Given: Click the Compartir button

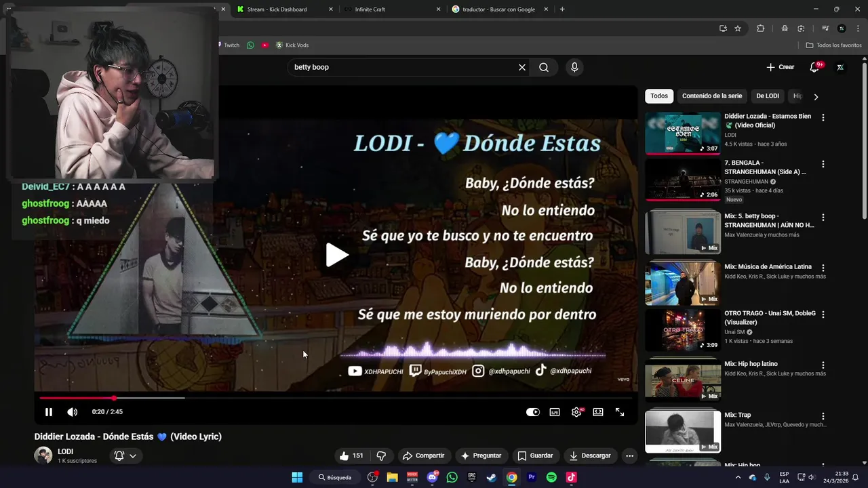Looking at the screenshot, I should pos(422,455).
